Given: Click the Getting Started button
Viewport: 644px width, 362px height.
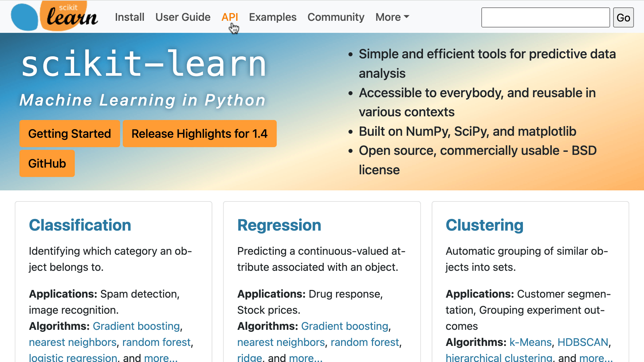Looking at the screenshot, I should (69, 133).
